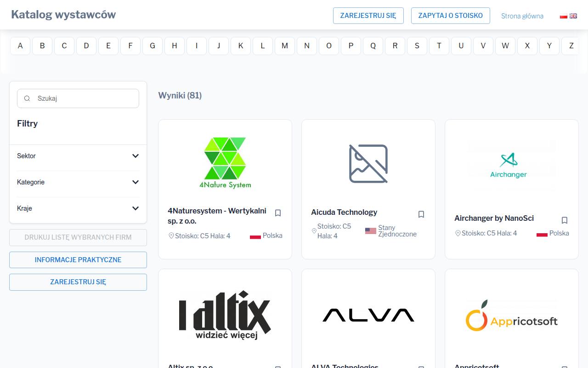The height and width of the screenshot is (368, 588).
Task: Filter exhibitors by letter O
Action: click(x=329, y=46)
